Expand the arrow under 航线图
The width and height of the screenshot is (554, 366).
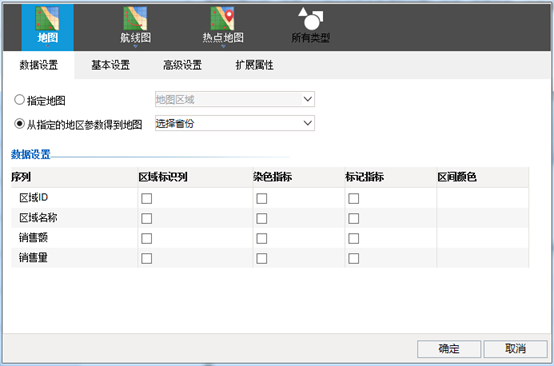tap(135, 46)
